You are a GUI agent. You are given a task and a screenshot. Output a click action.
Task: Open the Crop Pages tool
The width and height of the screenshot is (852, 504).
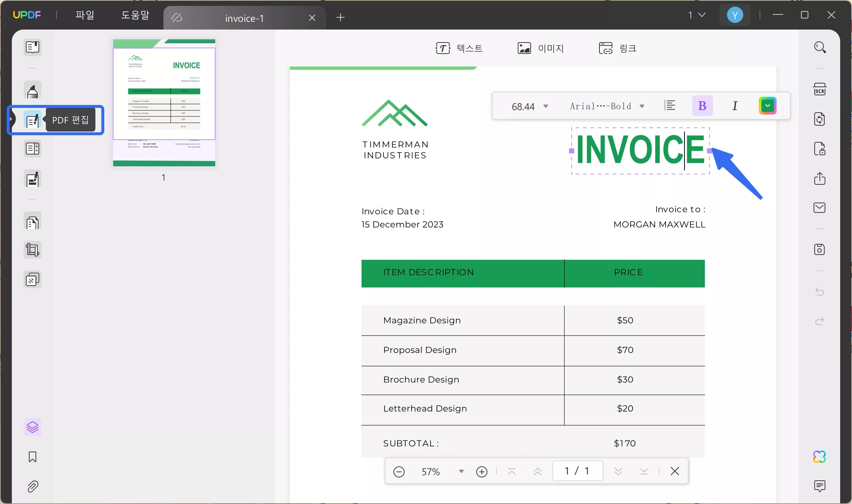pyautogui.click(x=33, y=250)
